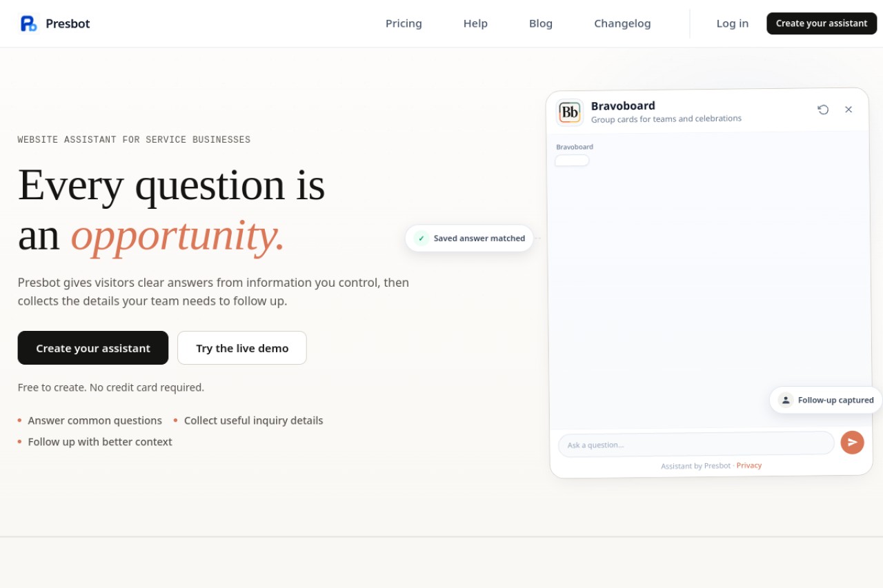Click the Bravoboard Bb avatar icon
The image size is (883, 588).
[570, 112]
